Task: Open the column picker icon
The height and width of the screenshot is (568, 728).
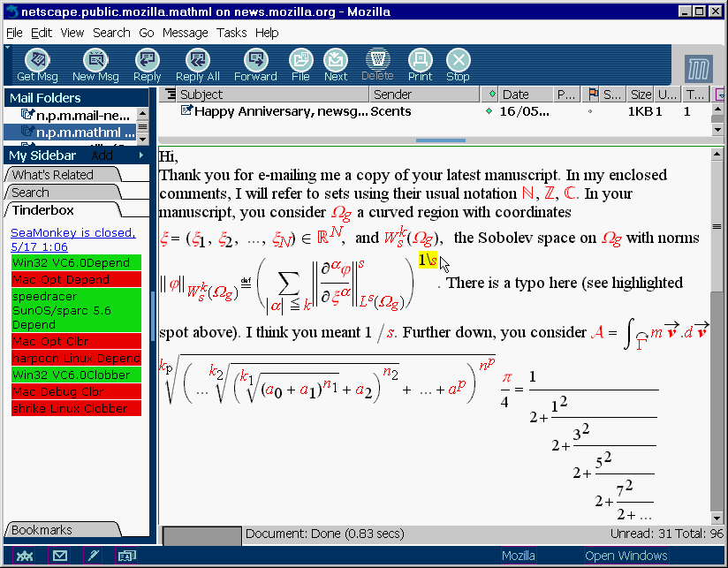Action: pyautogui.click(x=720, y=95)
